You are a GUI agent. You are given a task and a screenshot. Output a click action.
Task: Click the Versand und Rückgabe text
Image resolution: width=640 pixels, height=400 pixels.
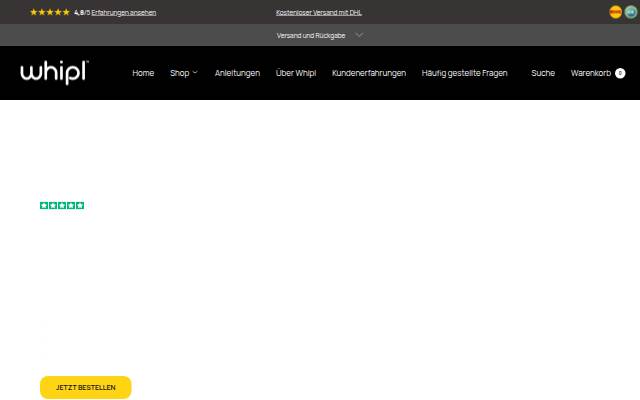[311, 36]
